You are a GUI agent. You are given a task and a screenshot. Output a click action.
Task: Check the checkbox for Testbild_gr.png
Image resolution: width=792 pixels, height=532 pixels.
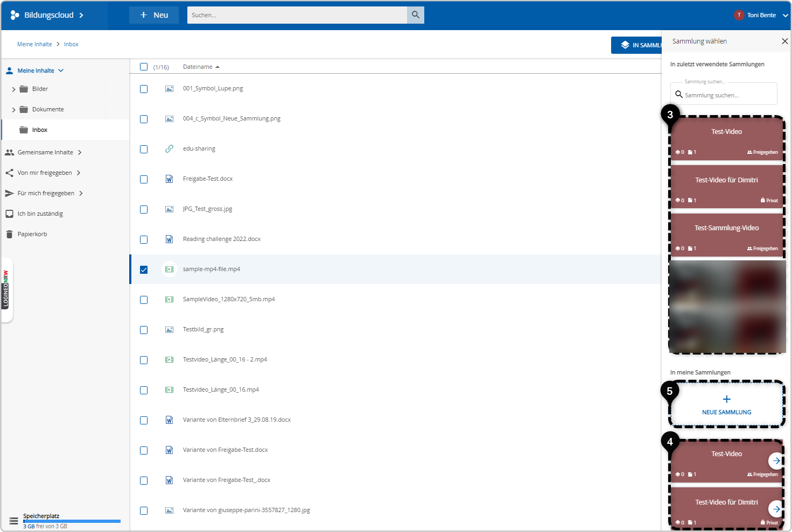[144, 330]
